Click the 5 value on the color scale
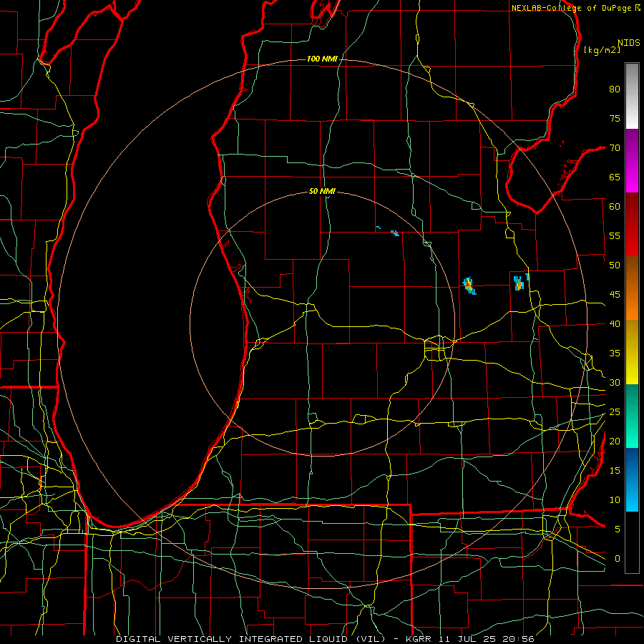The image size is (644, 644). point(618,529)
